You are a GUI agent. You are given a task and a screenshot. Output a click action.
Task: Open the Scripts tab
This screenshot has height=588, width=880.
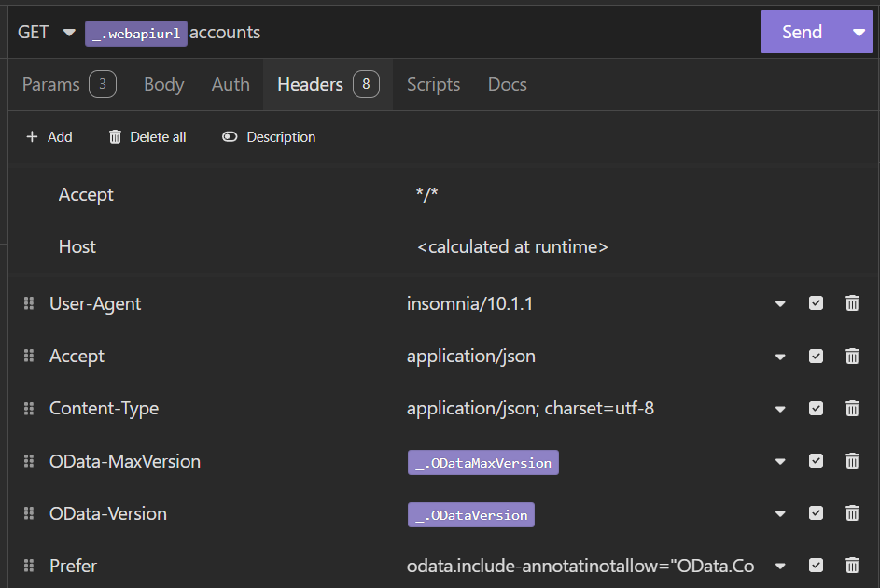pos(433,84)
